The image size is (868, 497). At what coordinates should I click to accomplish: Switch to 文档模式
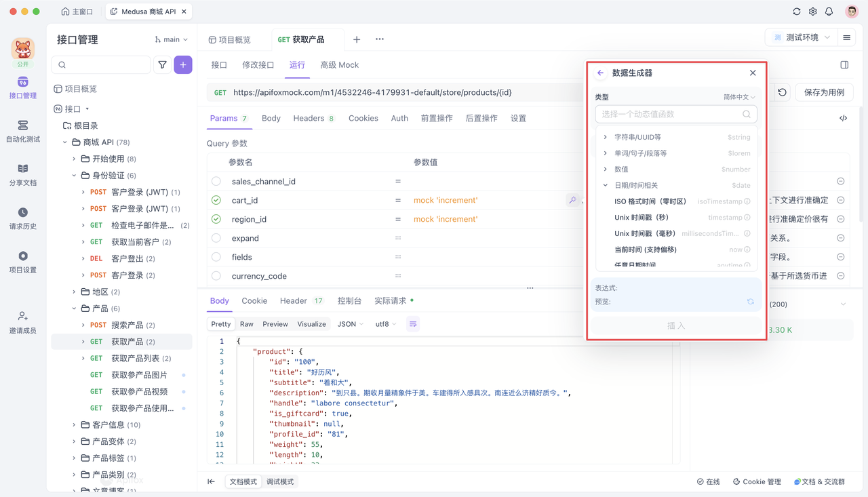[x=243, y=482]
